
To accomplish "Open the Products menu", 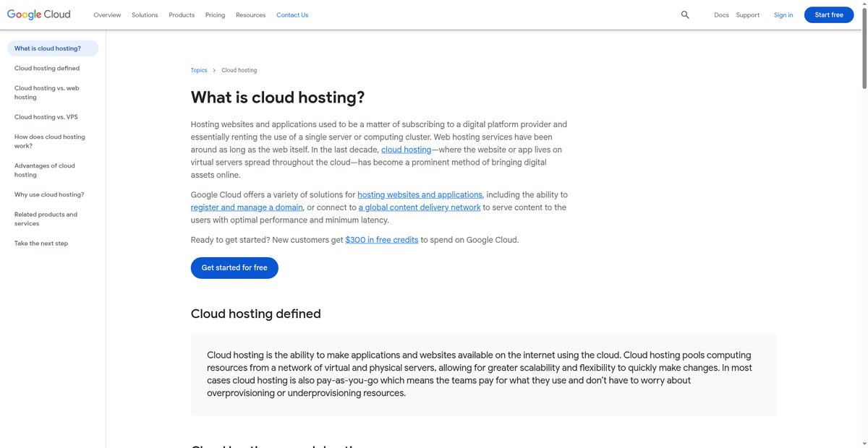I will [182, 14].
